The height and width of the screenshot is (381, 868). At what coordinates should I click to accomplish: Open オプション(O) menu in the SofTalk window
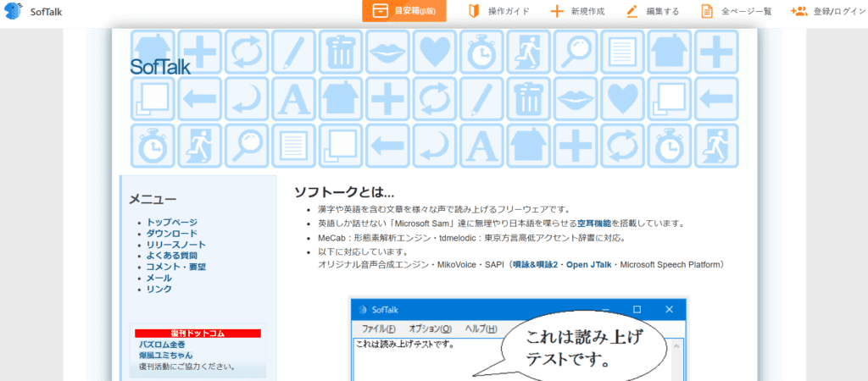point(430,329)
